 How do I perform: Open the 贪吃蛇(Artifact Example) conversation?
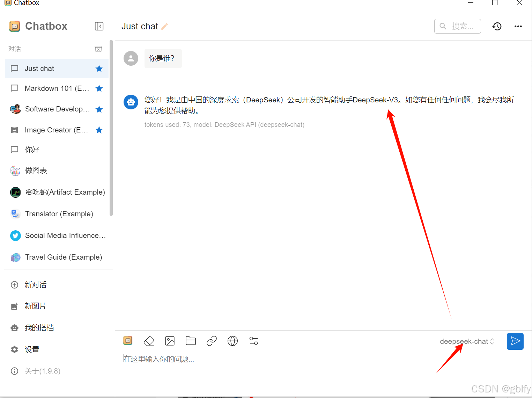(57, 192)
